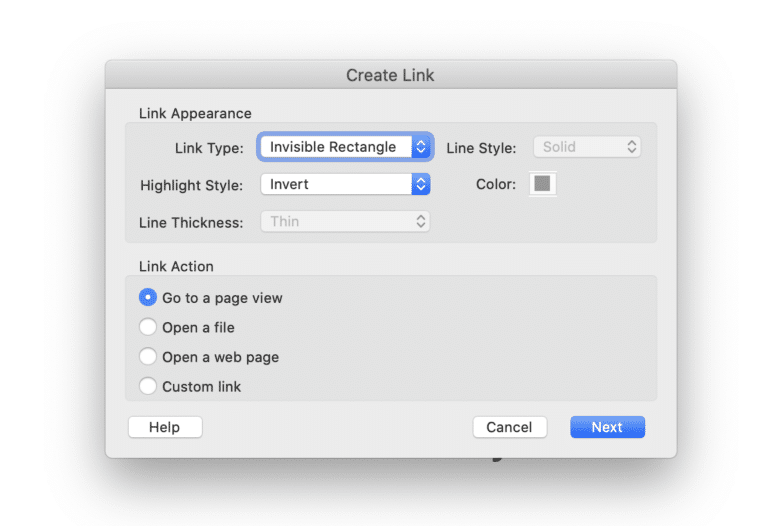Click the Link Action section heading
This screenshot has height=526, width=768.
coord(176,266)
